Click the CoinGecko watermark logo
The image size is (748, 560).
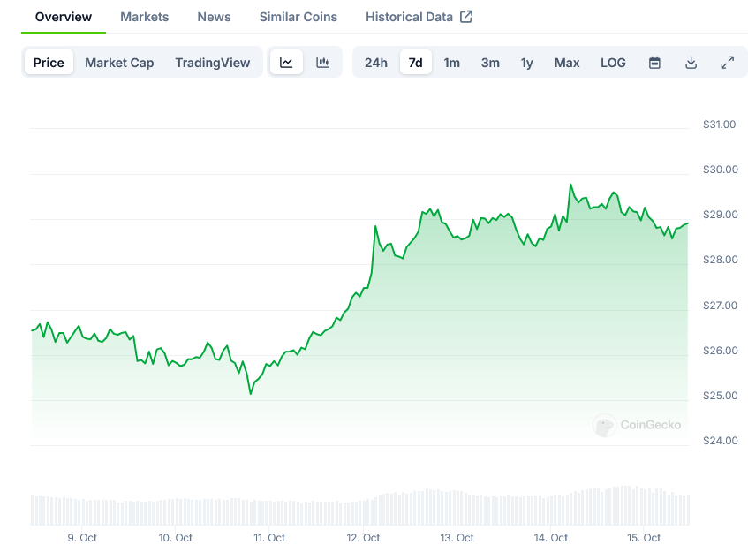tap(637, 425)
